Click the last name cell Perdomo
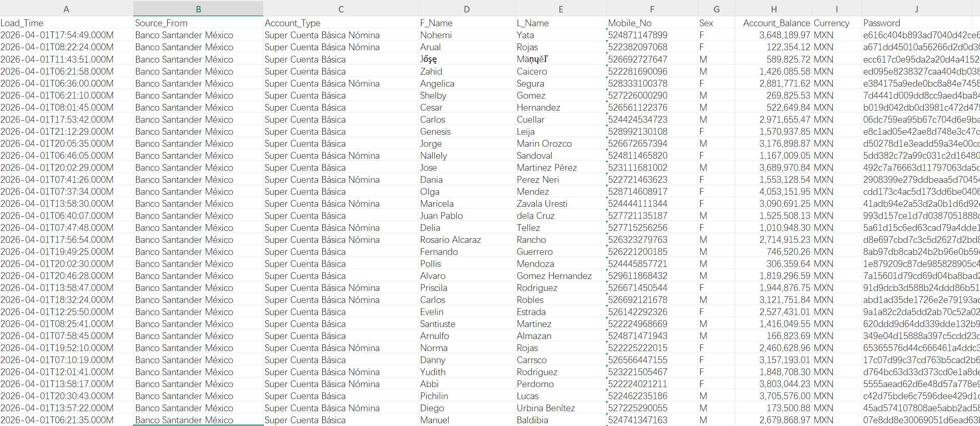980x426 pixels. click(561, 384)
